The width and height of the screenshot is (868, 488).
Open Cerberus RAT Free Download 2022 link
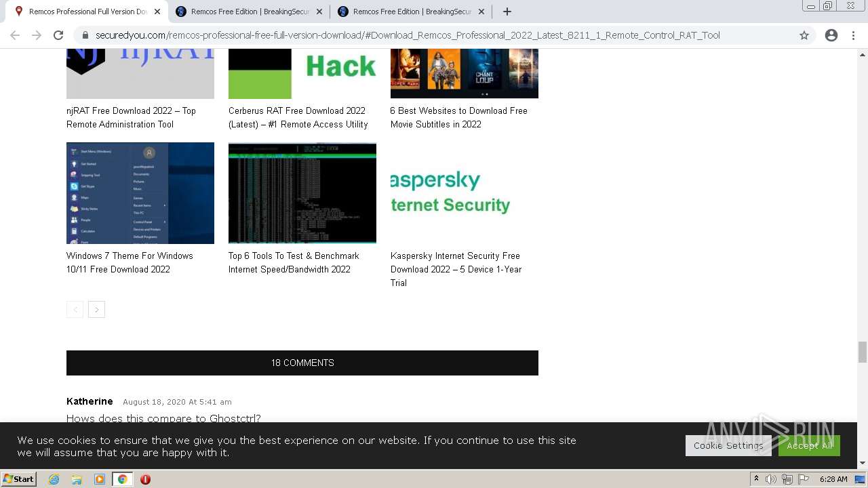298,117
